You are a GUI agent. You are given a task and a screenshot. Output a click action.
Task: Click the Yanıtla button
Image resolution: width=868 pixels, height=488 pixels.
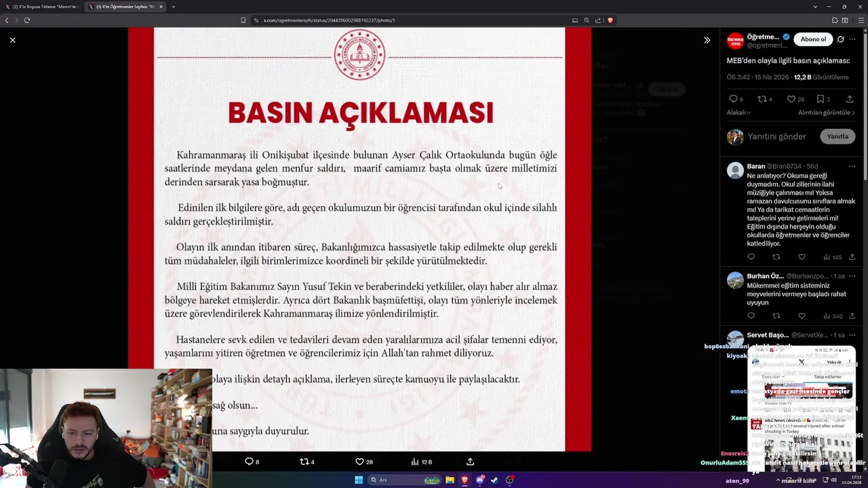point(837,136)
